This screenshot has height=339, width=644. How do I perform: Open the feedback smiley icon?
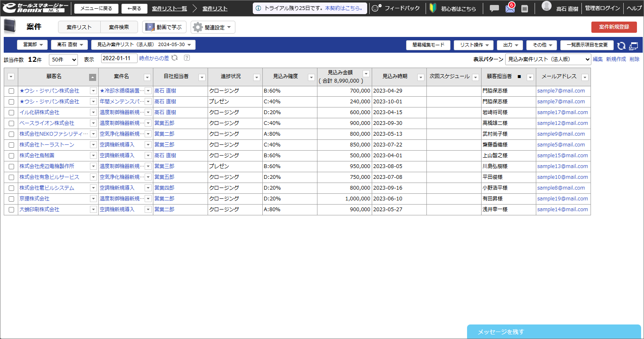(x=376, y=8)
